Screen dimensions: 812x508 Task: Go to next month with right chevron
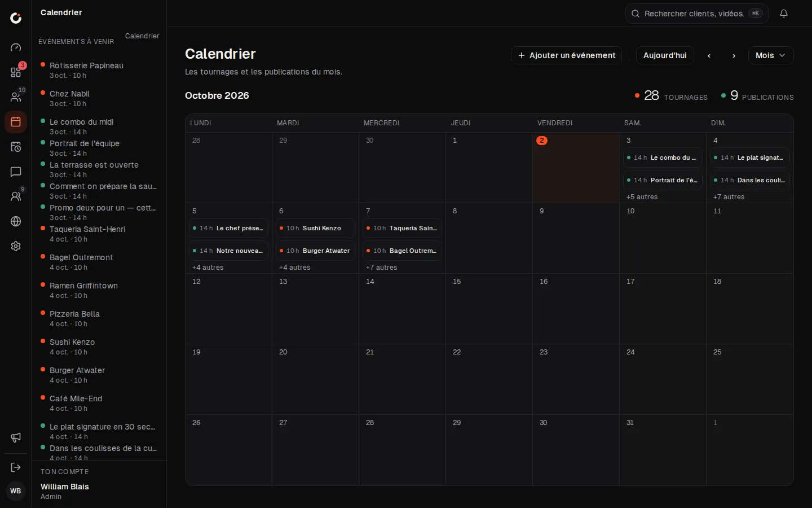(734, 55)
